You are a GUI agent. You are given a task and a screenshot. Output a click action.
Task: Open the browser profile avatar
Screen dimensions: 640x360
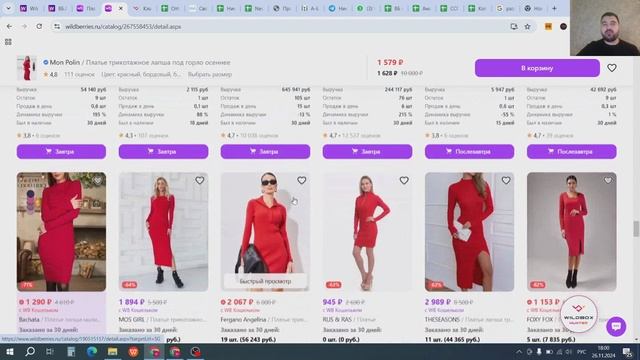tap(563, 27)
